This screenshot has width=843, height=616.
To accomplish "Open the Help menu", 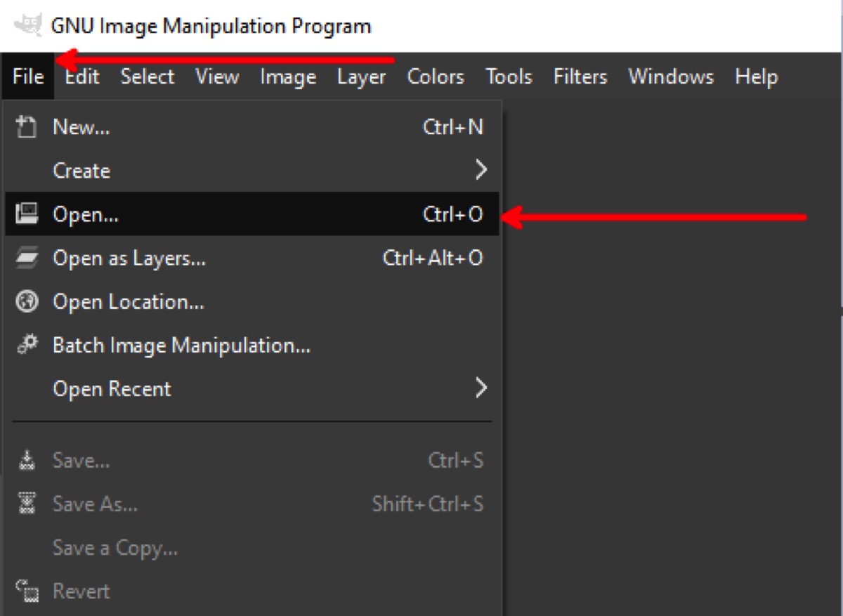I will [x=757, y=76].
